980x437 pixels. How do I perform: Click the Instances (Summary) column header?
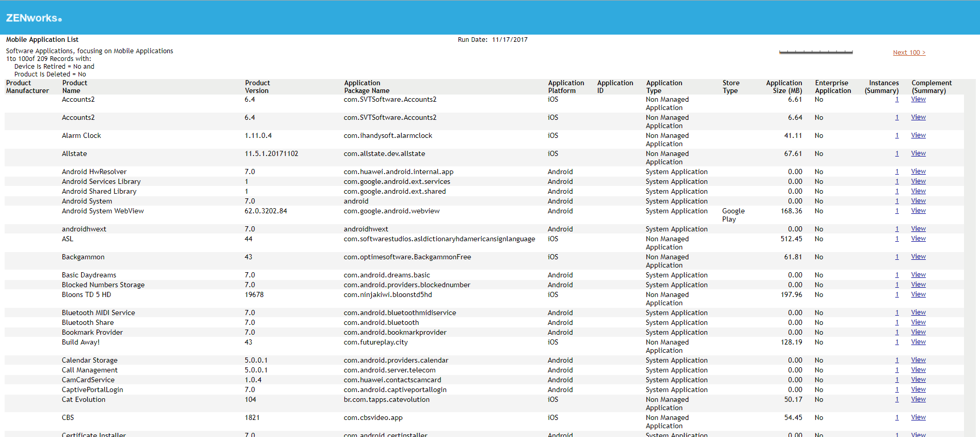881,87
